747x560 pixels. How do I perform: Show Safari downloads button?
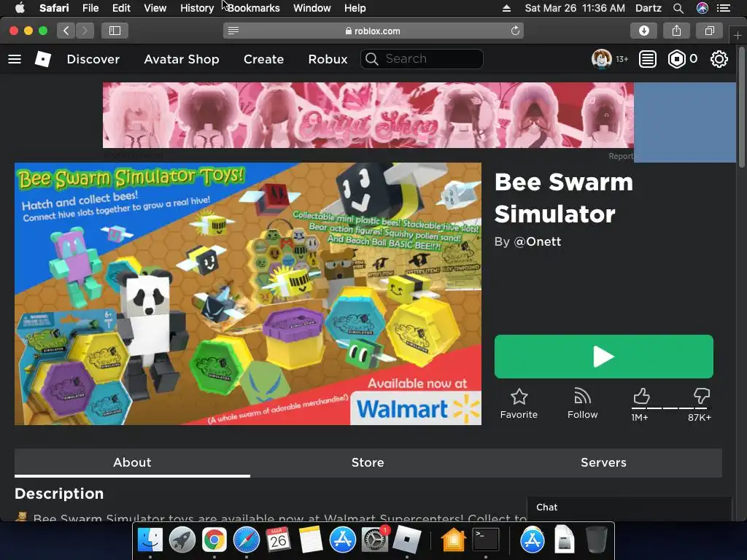click(x=643, y=31)
